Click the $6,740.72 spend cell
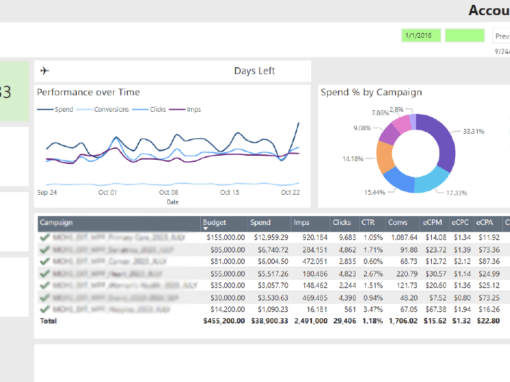Screen dimensions: 510x382 [273, 250]
